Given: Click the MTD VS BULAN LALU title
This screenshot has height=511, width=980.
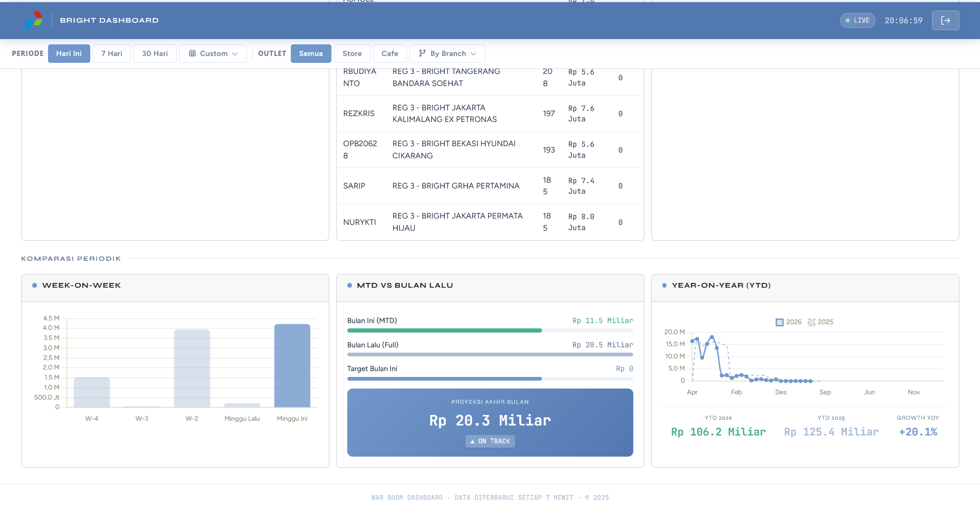Looking at the screenshot, I should pos(405,286).
